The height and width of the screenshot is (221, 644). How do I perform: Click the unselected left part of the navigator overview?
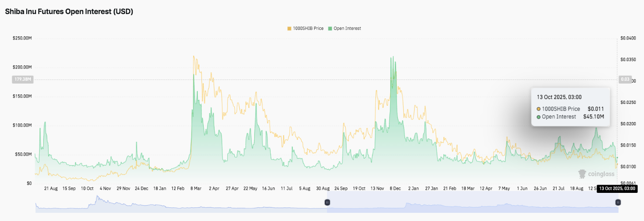[x=181, y=202]
